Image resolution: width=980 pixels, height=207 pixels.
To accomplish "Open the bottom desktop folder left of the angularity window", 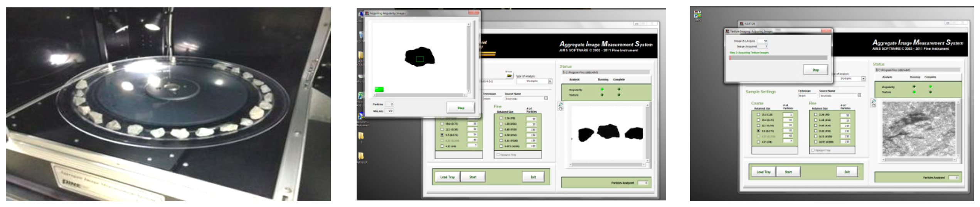I will pos(361,156).
